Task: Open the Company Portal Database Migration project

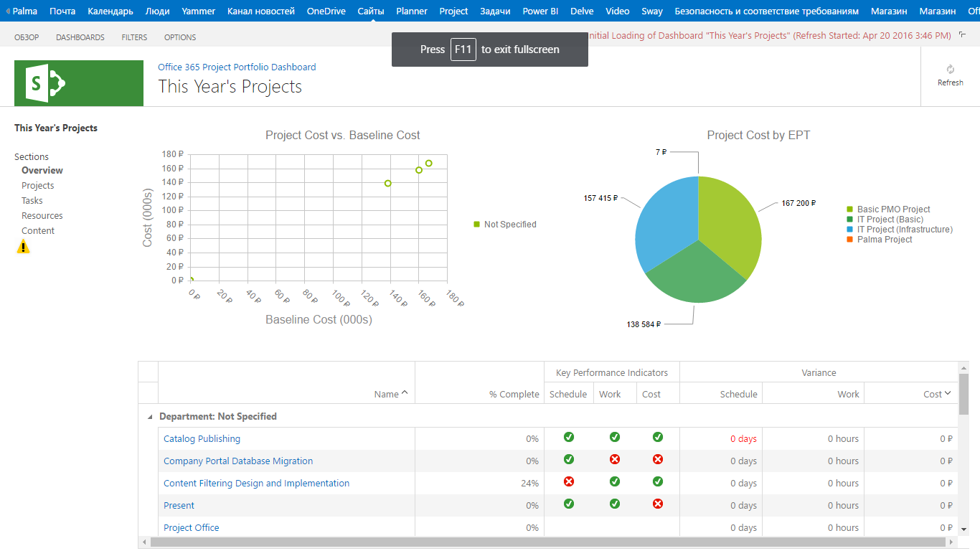Action: pyautogui.click(x=238, y=461)
